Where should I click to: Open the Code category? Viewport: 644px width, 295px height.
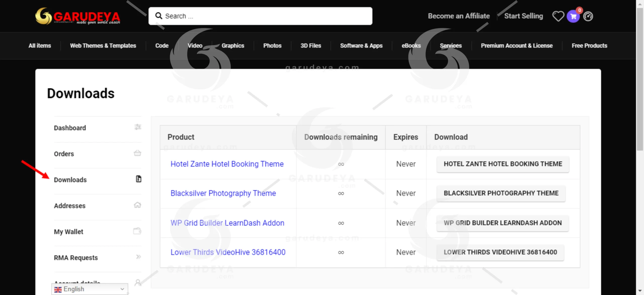(162, 46)
